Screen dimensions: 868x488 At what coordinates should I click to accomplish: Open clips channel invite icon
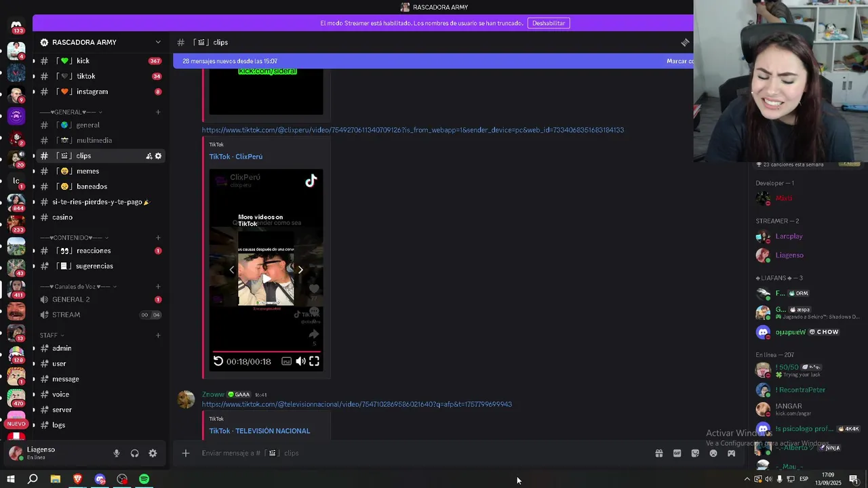pyautogui.click(x=149, y=156)
